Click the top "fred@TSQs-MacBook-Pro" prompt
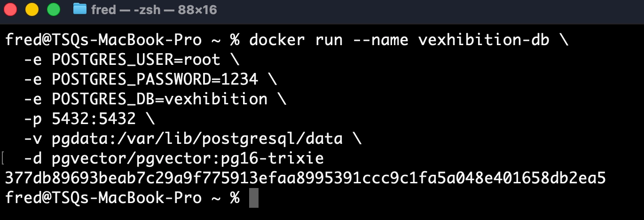 (103, 40)
